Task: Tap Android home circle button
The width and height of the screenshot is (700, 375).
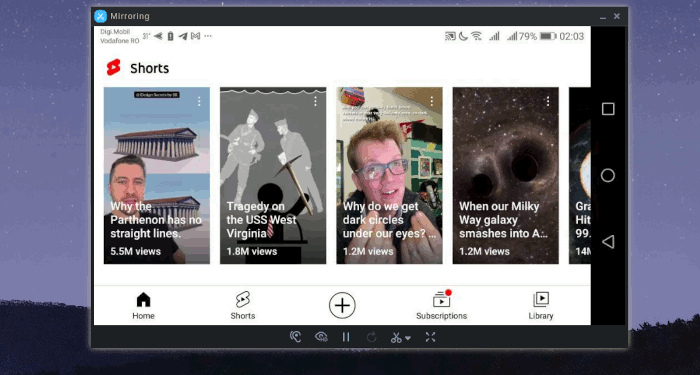Action: pyautogui.click(x=608, y=175)
